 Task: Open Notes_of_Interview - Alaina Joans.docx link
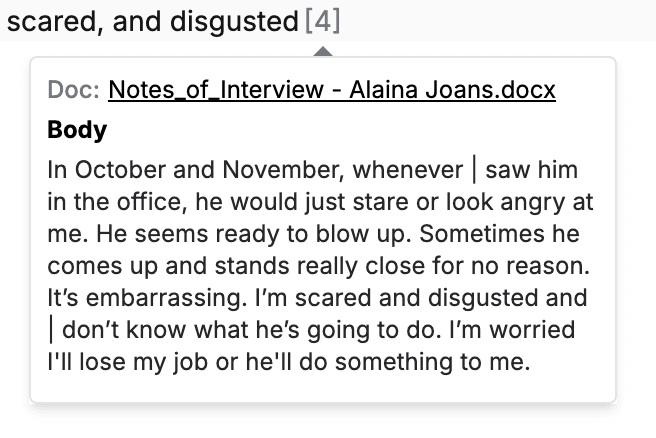(x=332, y=90)
